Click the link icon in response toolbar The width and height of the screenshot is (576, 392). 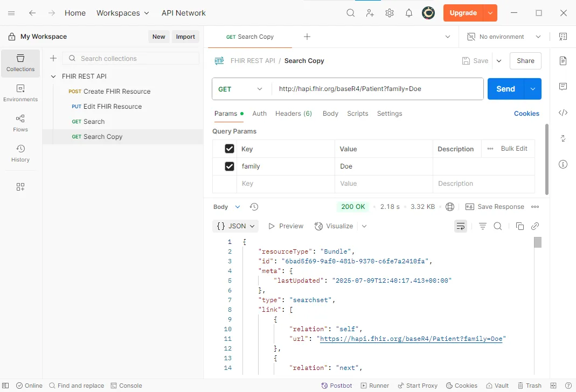click(535, 226)
